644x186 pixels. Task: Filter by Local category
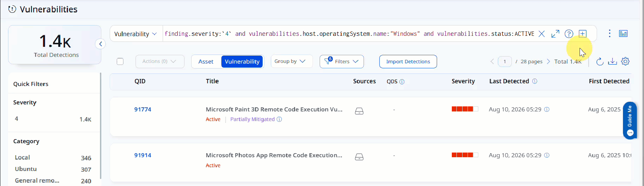click(x=53, y=158)
